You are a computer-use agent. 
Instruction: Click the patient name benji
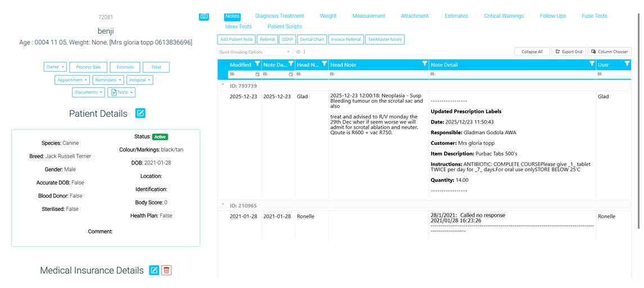pyautogui.click(x=106, y=31)
